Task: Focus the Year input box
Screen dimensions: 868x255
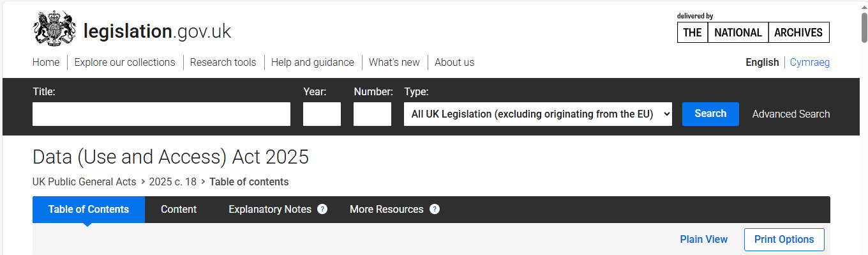Action: [x=322, y=114]
